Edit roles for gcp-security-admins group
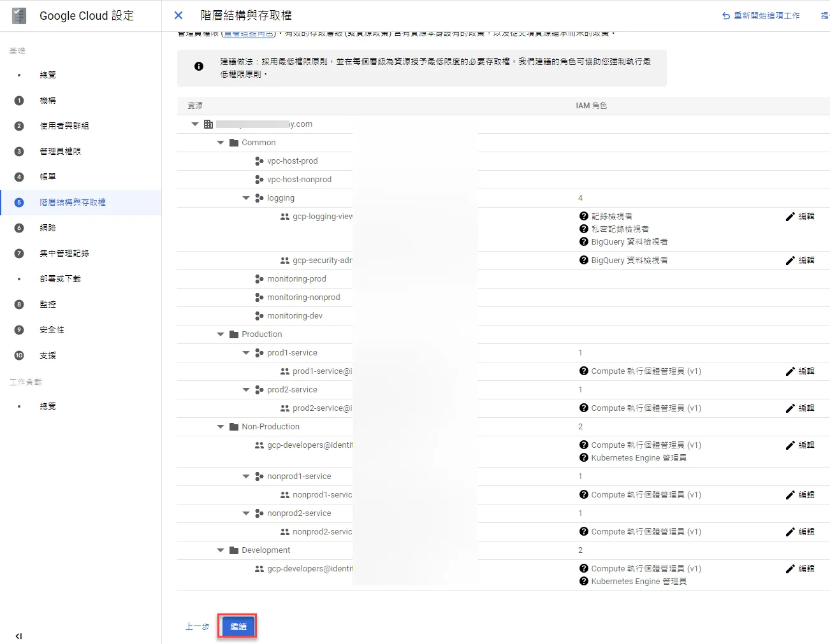The width and height of the screenshot is (830, 644). (800, 261)
